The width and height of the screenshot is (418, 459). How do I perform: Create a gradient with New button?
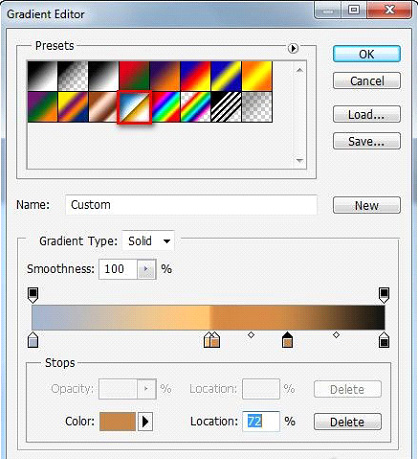367,205
